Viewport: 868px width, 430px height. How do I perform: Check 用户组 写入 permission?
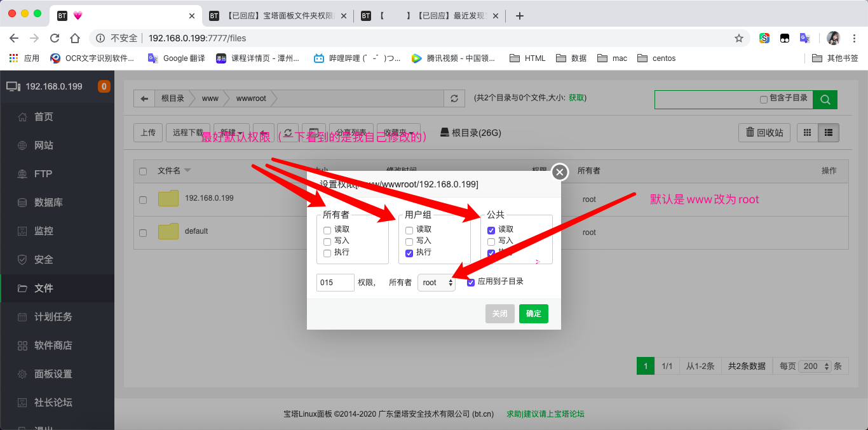[x=409, y=241]
